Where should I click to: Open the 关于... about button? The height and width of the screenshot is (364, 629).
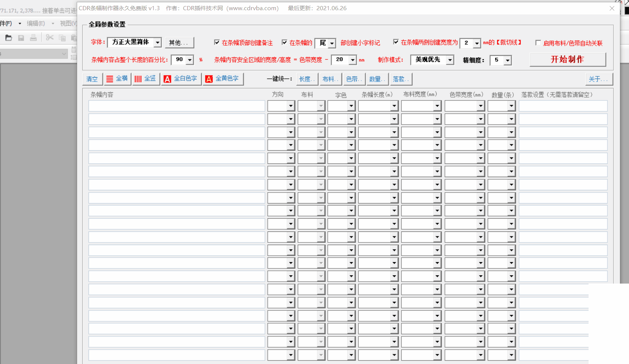pyautogui.click(x=598, y=79)
